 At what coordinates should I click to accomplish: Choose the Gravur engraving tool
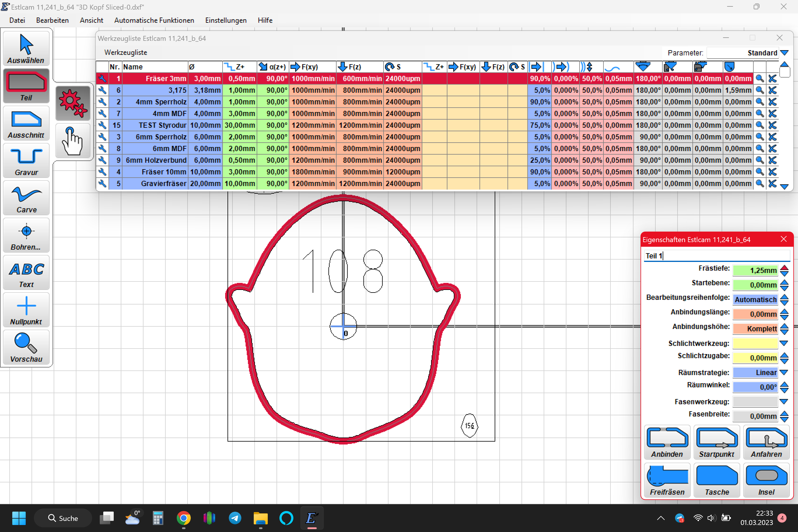point(26,161)
